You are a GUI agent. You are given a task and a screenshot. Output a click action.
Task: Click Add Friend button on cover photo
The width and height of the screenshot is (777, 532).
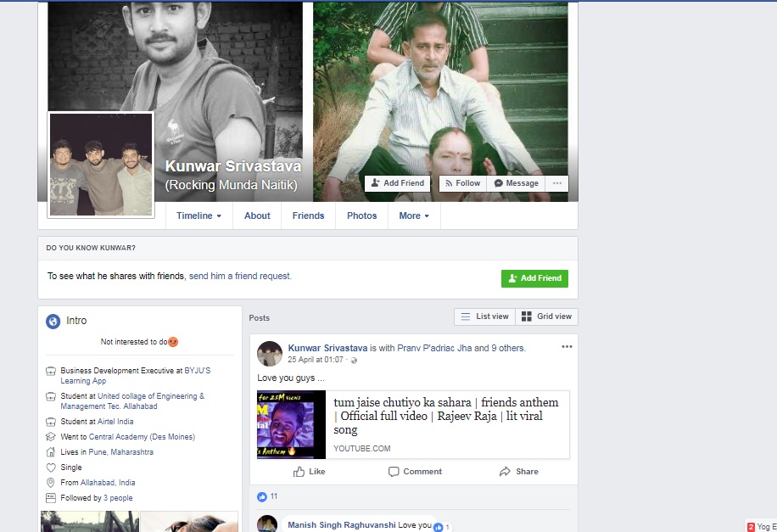click(x=398, y=183)
